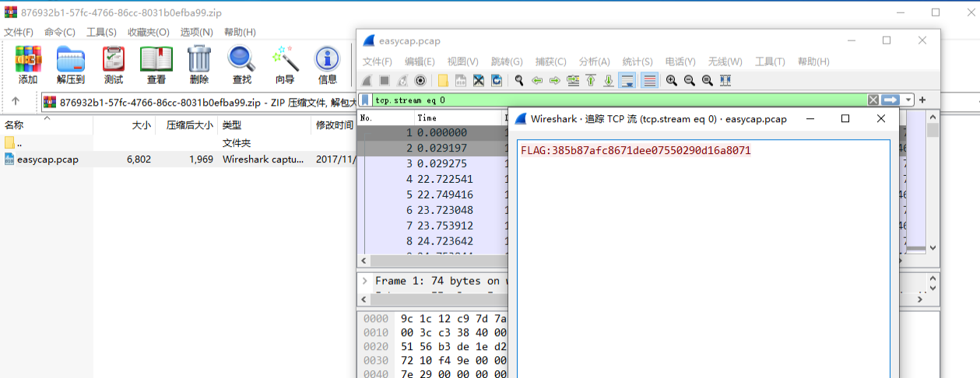Open WinRAR 命令(C) menu
Viewport: 980px width, 378px height.
click(x=60, y=32)
